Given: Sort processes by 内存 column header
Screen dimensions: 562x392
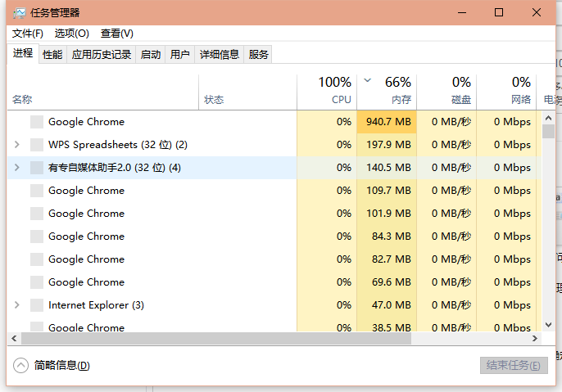Looking at the screenshot, I should coord(387,91).
